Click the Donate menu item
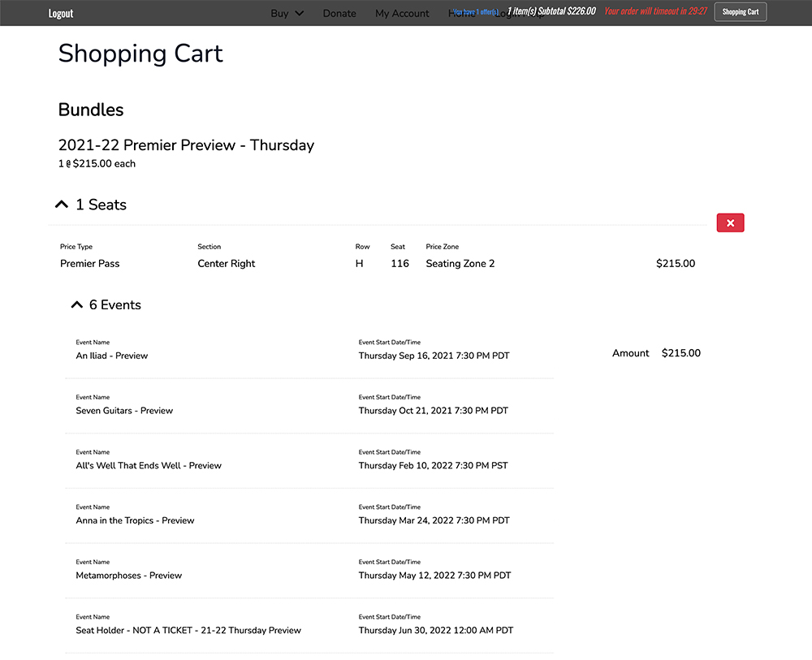This screenshot has width=812, height=660. point(339,13)
